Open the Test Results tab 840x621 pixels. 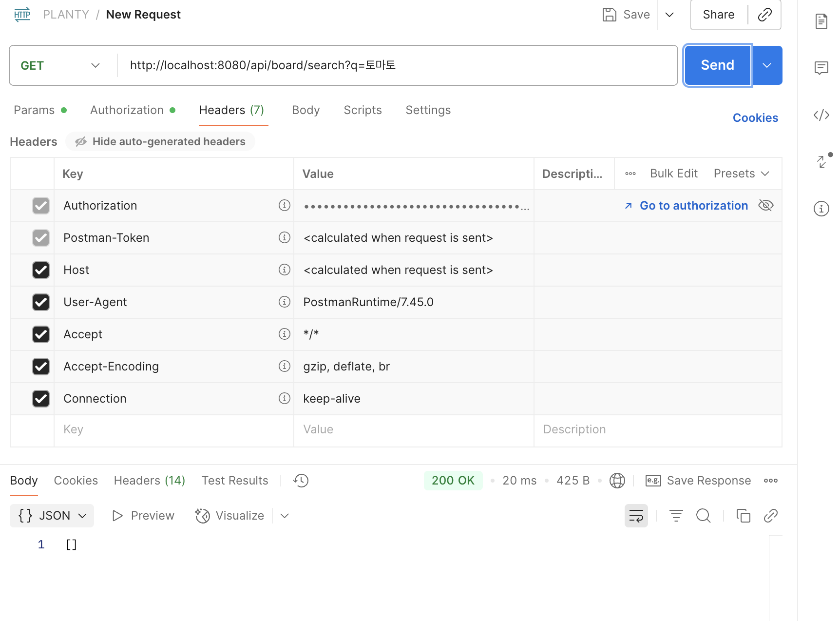point(235,481)
